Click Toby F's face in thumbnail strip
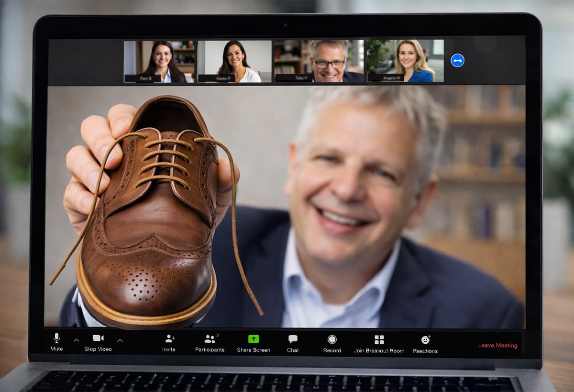 point(329,60)
